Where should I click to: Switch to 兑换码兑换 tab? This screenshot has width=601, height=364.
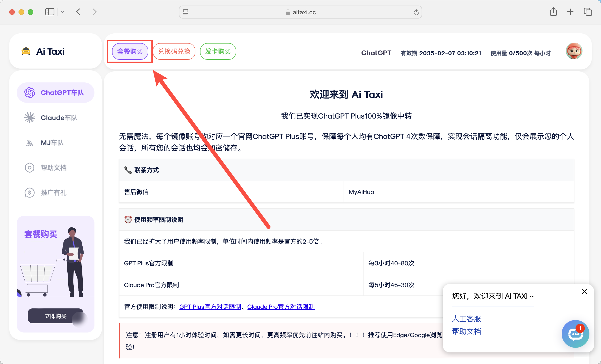pyautogui.click(x=174, y=51)
